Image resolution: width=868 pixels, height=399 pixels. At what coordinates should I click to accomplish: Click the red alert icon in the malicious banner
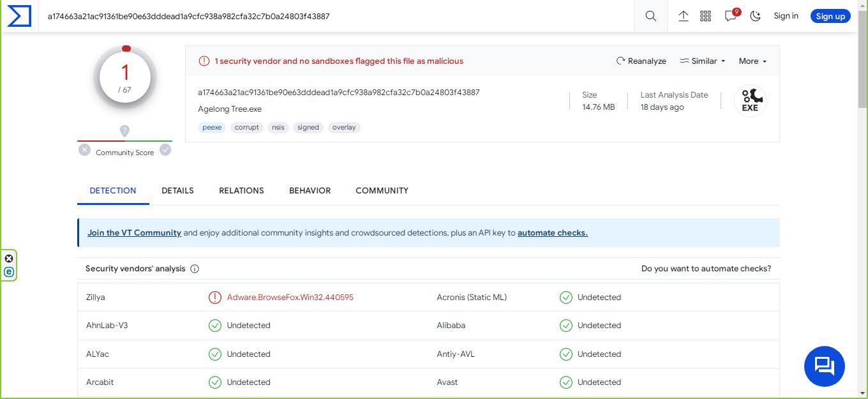[x=204, y=61]
